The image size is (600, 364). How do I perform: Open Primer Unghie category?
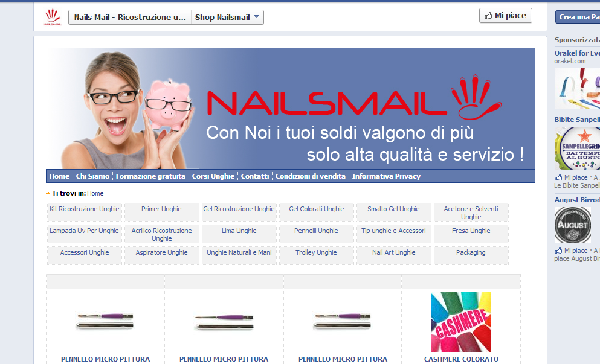pos(161,209)
